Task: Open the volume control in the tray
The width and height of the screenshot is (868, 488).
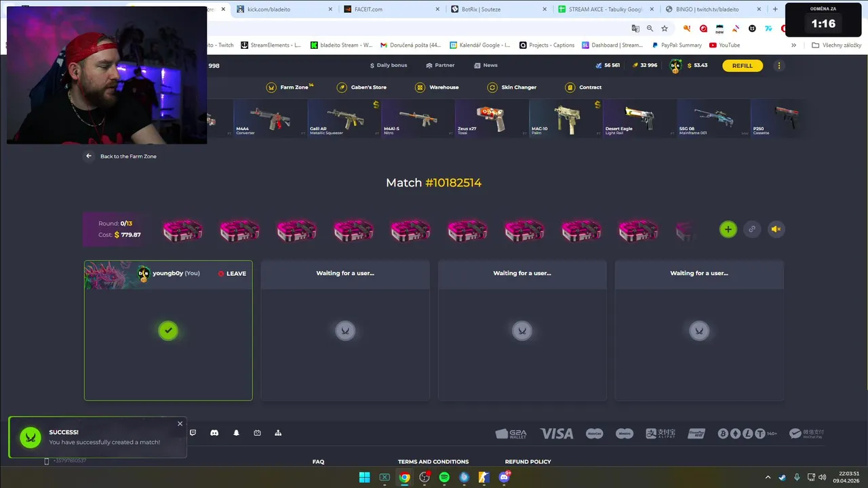Action: [x=823, y=477]
